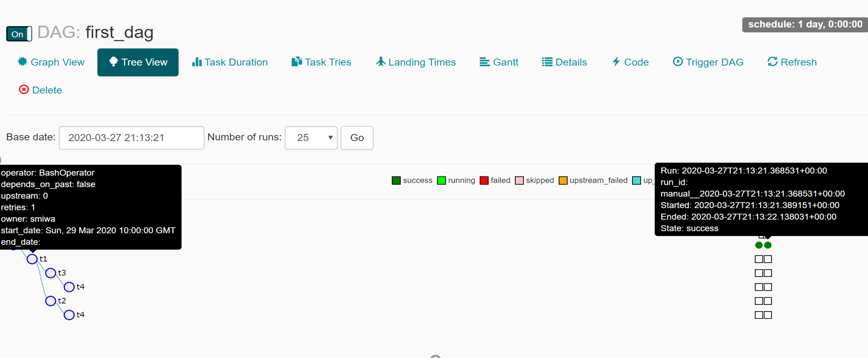Click run tooltip line starting 'Started:'

coord(750,206)
